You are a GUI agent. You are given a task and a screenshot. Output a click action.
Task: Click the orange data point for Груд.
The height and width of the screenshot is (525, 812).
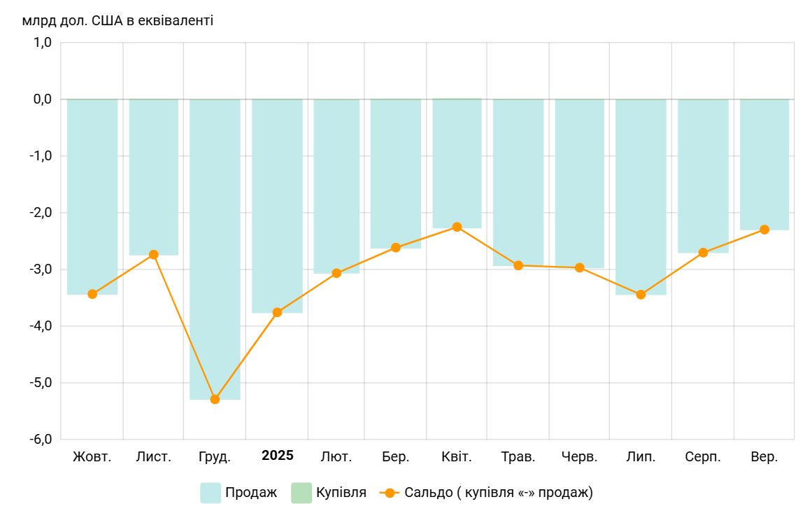(215, 399)
